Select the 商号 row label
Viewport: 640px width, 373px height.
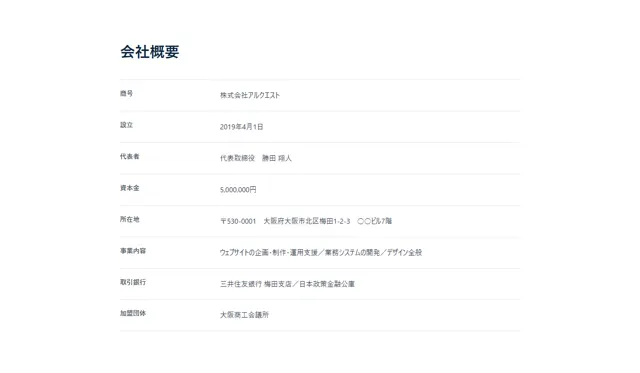tap(126, 93)
